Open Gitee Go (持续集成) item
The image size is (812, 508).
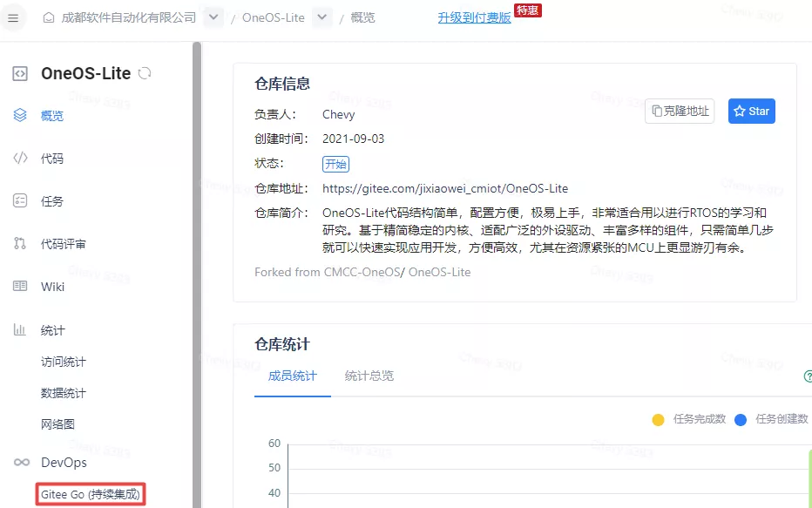click(x=91, y=494)
